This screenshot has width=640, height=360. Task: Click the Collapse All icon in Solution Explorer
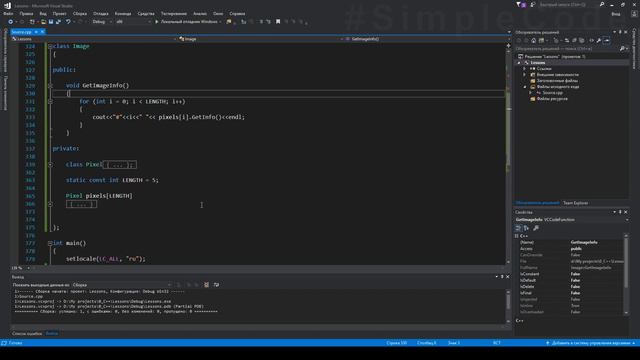(x=574, y=40)
